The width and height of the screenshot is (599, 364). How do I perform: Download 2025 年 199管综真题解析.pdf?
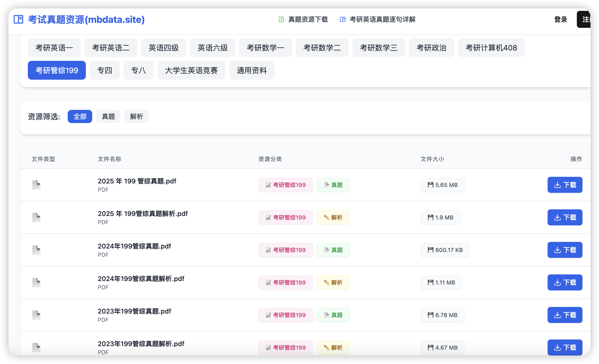pyautogui.click(x=565, y=217)
